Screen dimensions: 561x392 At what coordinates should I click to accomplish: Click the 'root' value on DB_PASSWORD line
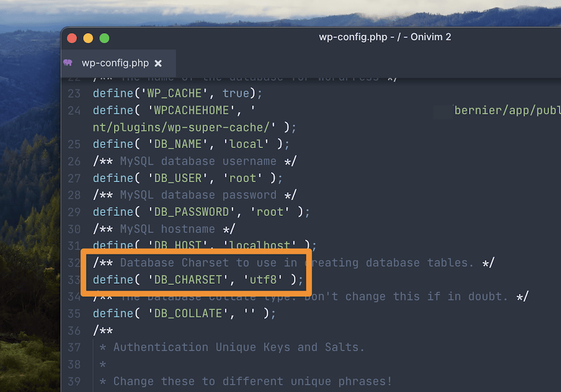tap(270, 212)
